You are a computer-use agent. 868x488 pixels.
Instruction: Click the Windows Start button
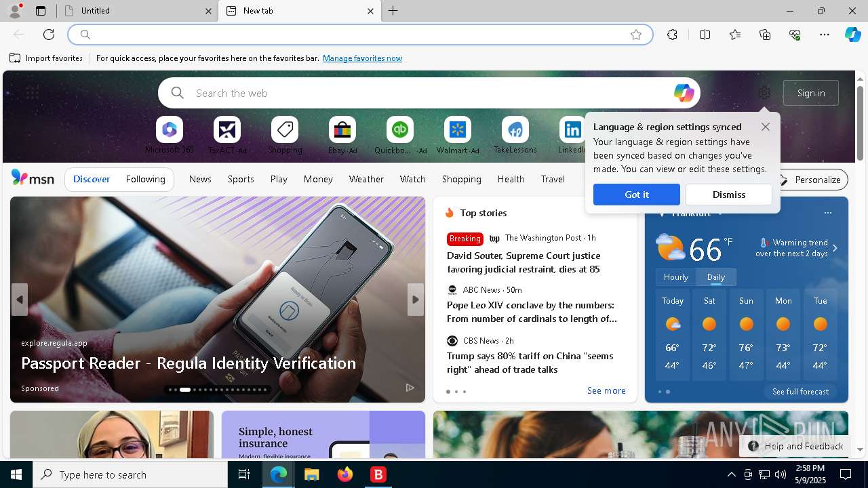tap(16, 475)
